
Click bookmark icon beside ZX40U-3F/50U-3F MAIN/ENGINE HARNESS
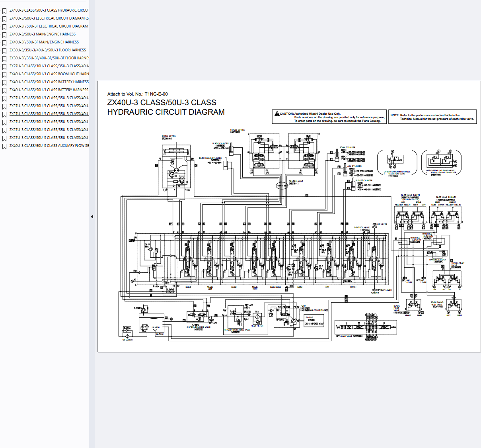(4, 43)
